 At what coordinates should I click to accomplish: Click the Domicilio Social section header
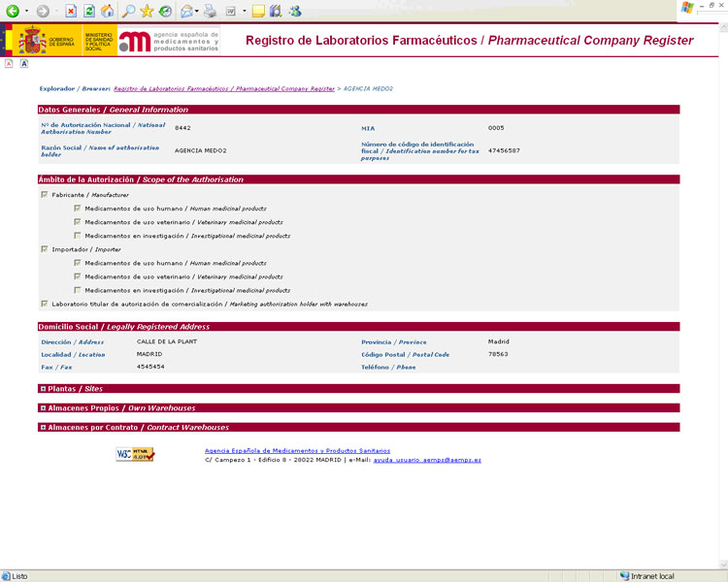pyautogui.click(x=358, y=327)
